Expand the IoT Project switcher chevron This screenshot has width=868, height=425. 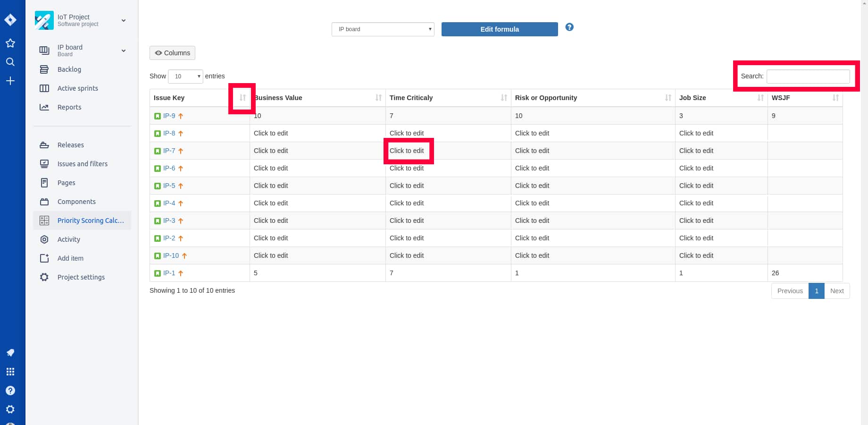pos(124,20)
